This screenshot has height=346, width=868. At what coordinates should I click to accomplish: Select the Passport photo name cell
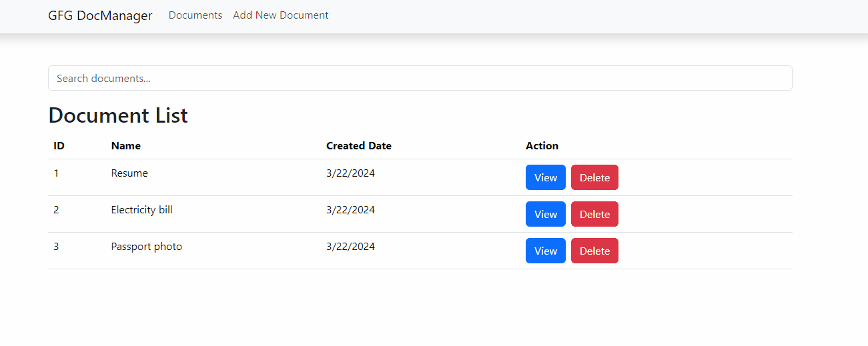point(146,247)
